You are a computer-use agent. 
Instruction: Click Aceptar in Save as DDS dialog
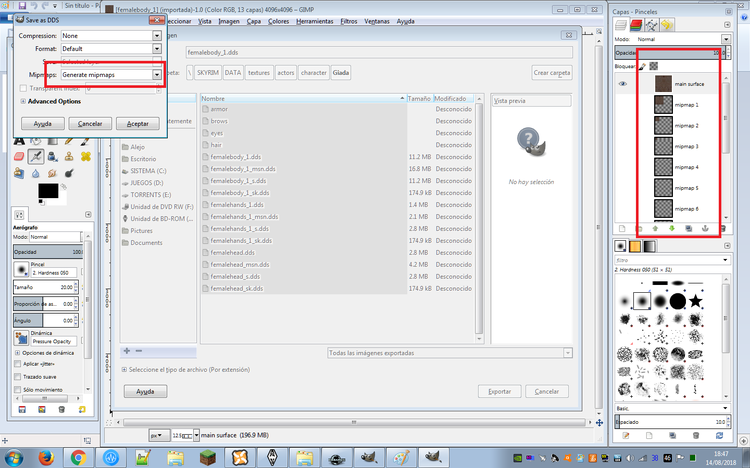click(138, 123)
